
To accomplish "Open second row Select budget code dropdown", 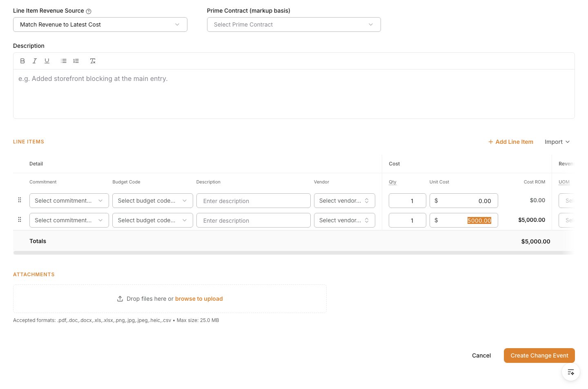I will click(153, 220).
